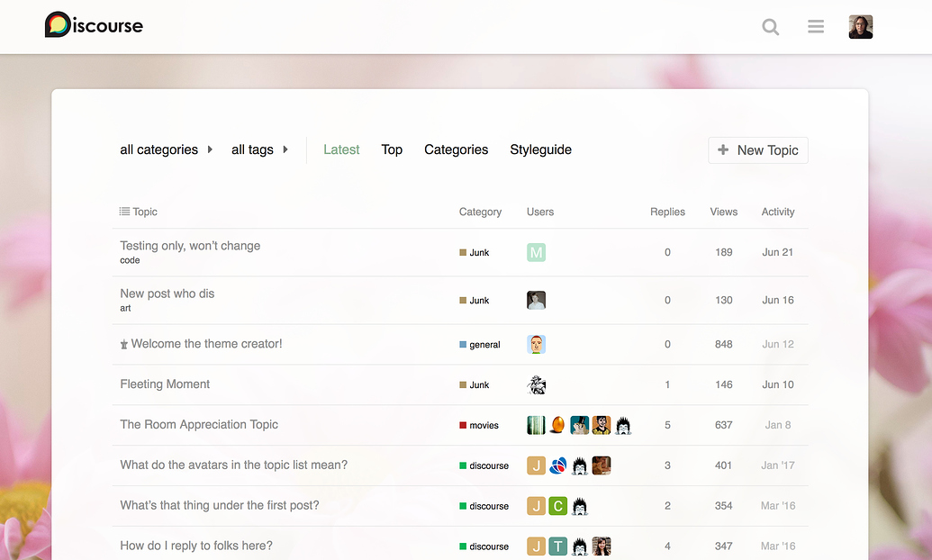Switch to the Top tab

click(392, 149)
